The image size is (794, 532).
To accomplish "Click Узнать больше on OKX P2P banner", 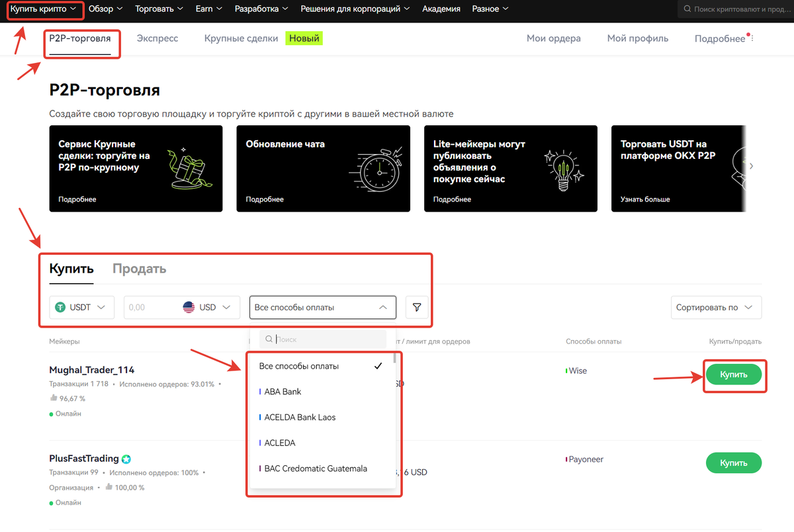I will (x=645, y=199).
